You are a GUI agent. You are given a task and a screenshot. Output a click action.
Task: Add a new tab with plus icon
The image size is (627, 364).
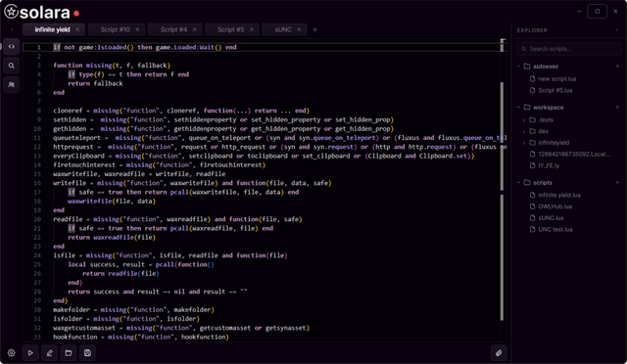click(315, 29)
